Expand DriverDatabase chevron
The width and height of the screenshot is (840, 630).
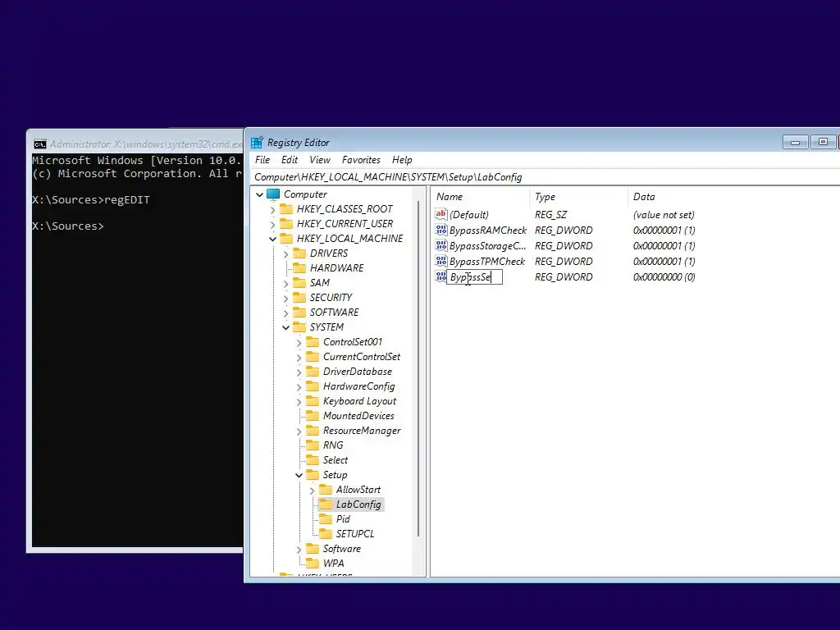coord(299,372)
